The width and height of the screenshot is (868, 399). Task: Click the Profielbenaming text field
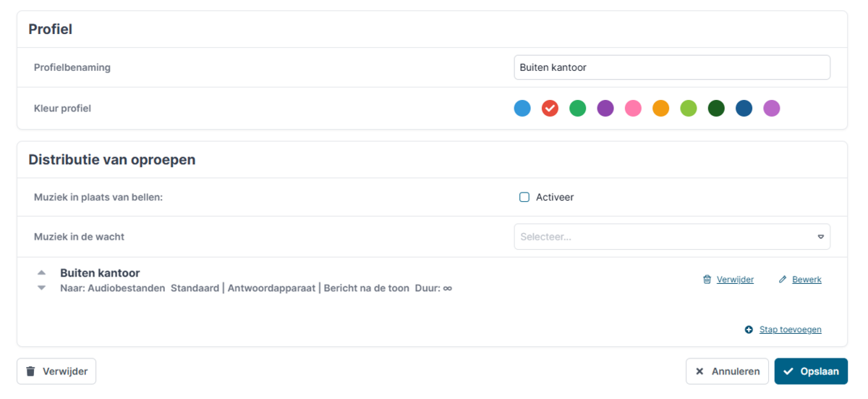671,67
